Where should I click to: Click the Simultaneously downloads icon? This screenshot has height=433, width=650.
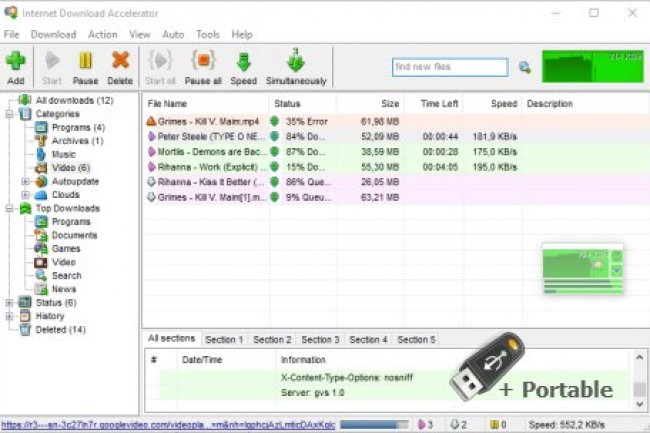(296, 67)
